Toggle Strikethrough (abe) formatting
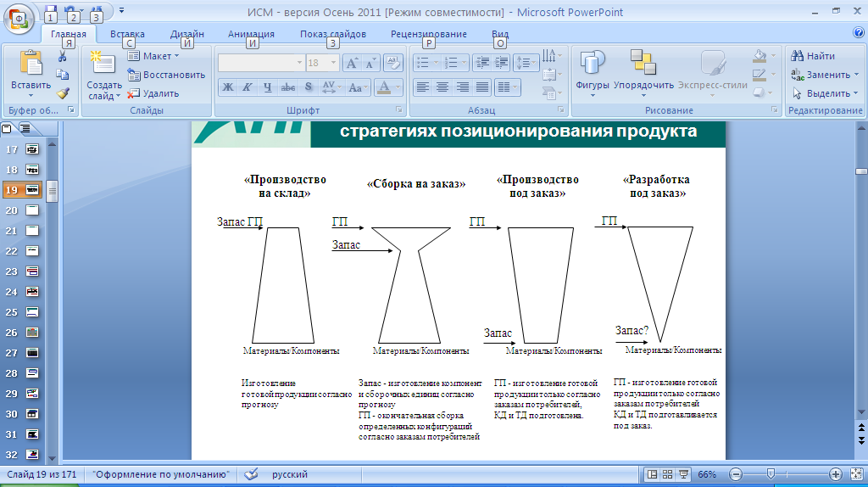Image resolution: width=868 pixels, height=487 pixels. (288, 87)
